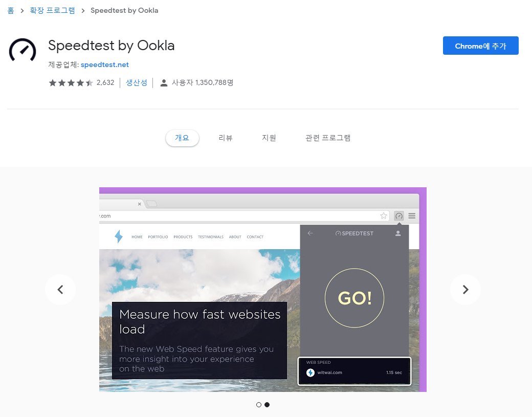Go to 확장 프로그램 breadcrumb link
This screenshot has width=532, height=417.
click(x=52, y=11)
